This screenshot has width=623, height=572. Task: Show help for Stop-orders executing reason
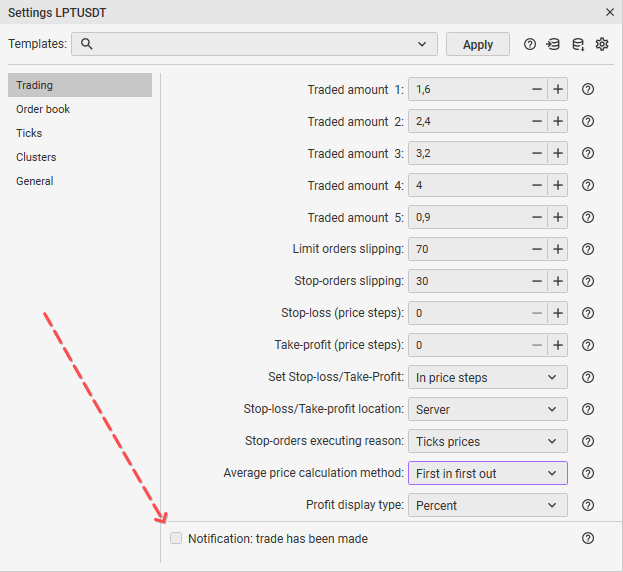tap(588, 441)
